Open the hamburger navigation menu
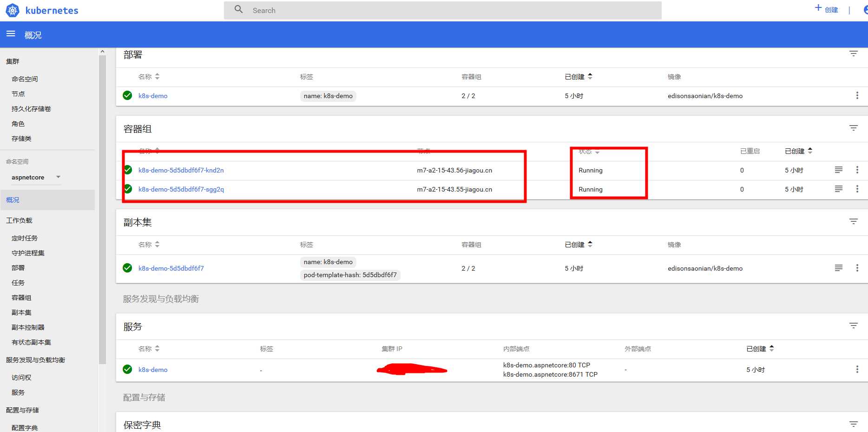Image resolution: width=868 pixels, height=432 pixels. pyautogui.click(x=11, y=34)
